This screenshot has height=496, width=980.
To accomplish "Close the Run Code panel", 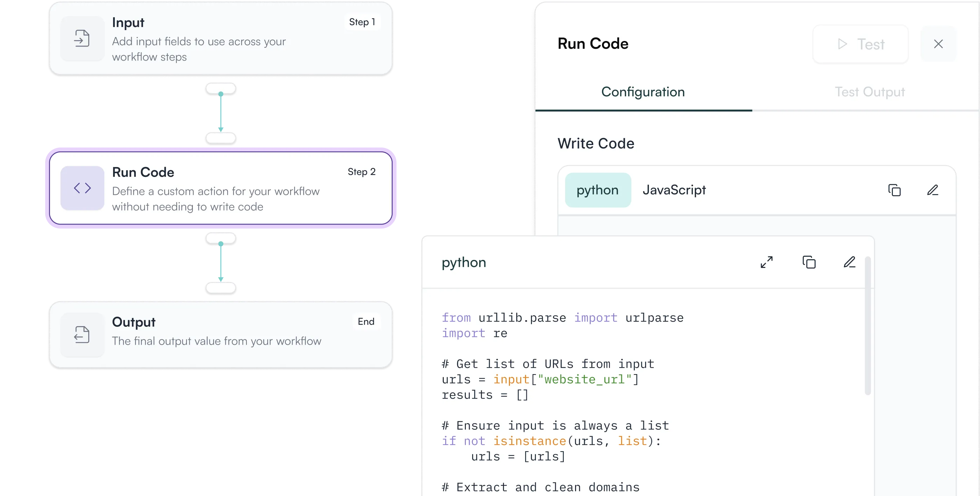I will pos(939,44).
